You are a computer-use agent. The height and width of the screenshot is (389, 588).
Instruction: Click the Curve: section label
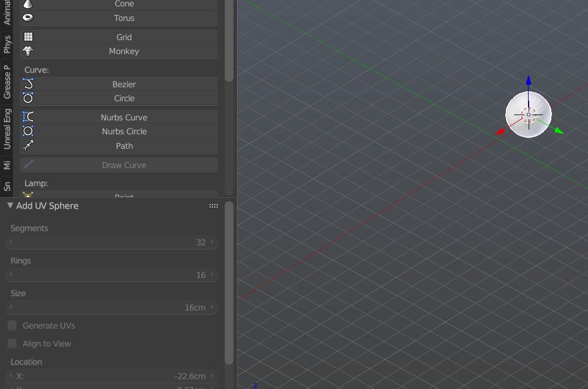(x=36, y=70)
